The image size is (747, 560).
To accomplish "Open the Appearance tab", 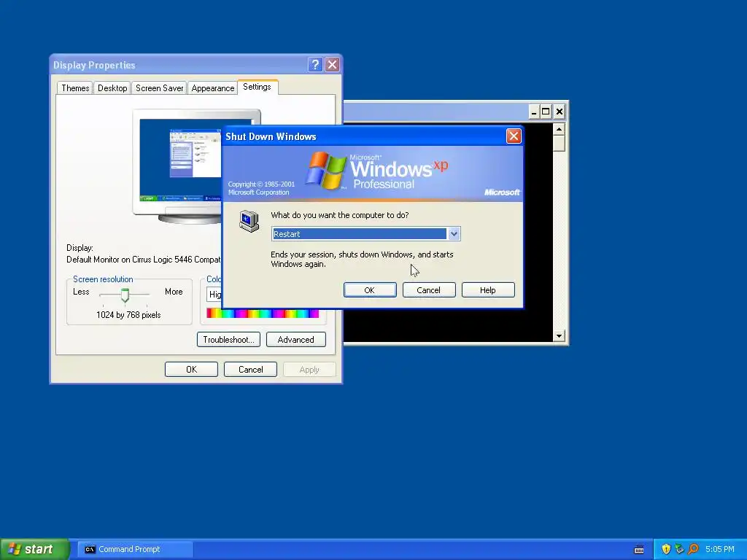I will click(x=212, y=88).
